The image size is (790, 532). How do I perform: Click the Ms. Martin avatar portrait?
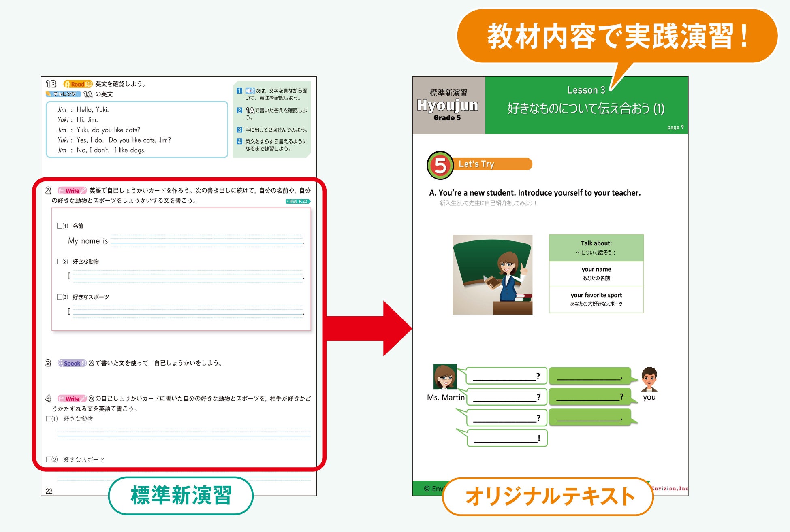tap(445, 377)
